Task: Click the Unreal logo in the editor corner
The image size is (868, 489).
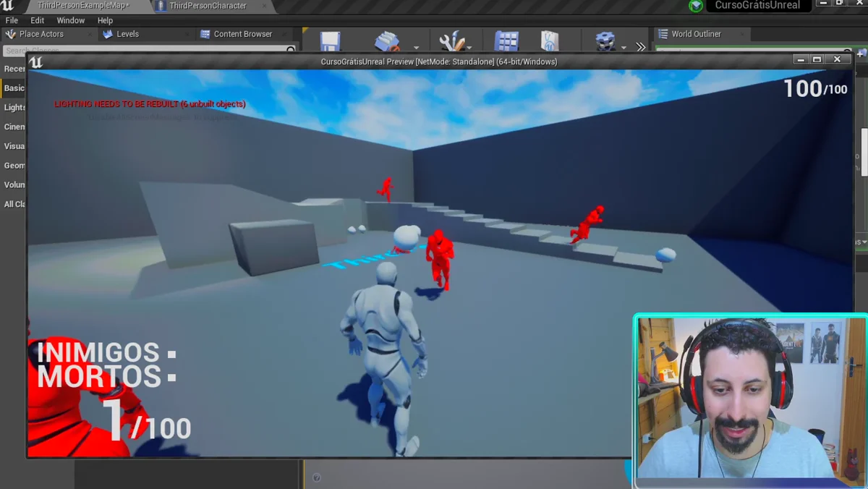Action: [x=7, y=5]
